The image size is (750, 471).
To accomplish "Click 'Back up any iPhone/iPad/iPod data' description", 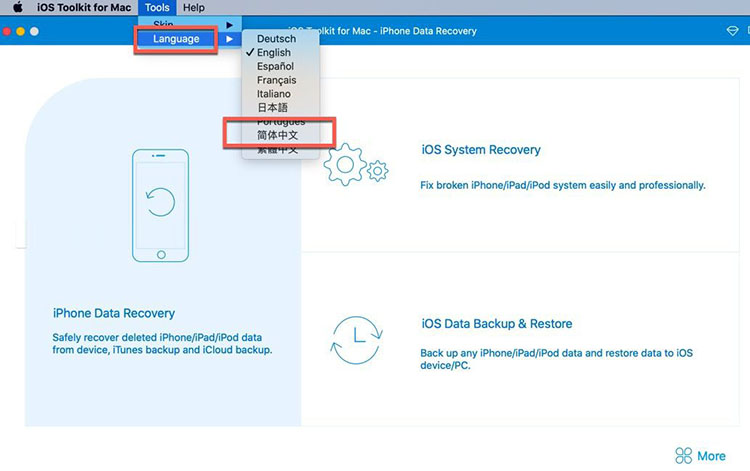I will (x=556, y=359).
